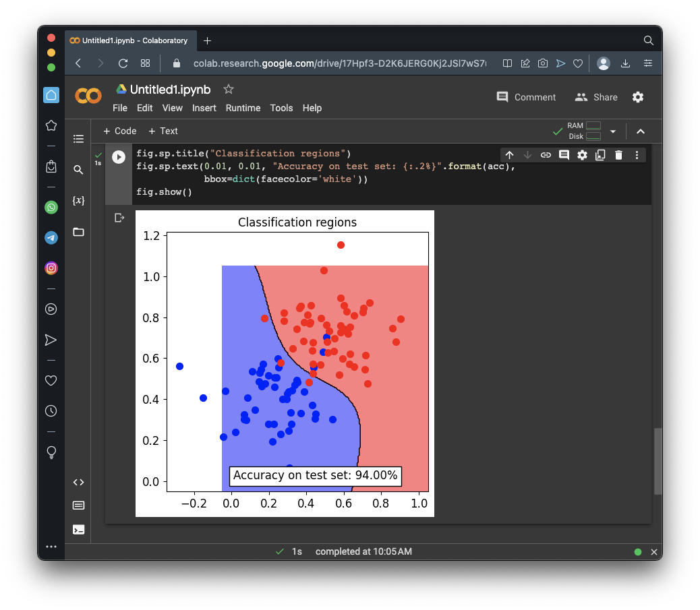Reload the page with refresh icon
This screenshot has height=610, width=700.
coord(123,63)
